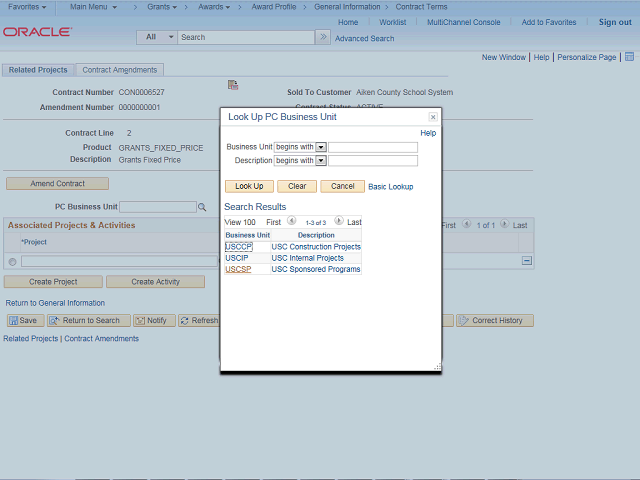
Task: Expand the Main Menu dropdown
Action: click(x=93, y=7)
